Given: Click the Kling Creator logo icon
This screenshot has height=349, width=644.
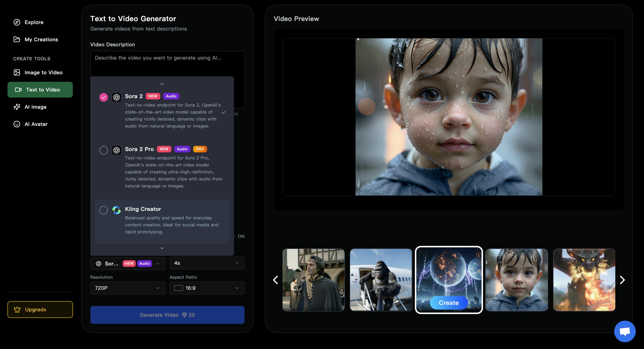Looking at the screenshot, I should [117, 210].
